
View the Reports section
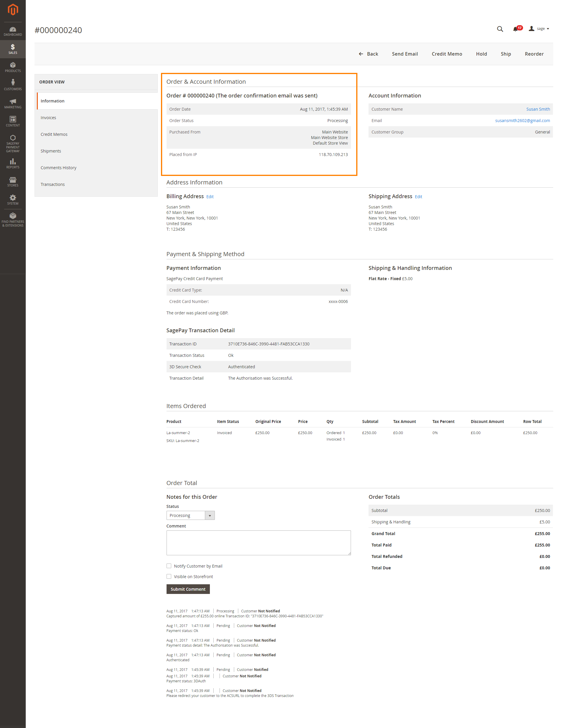(x=13, y=163)
